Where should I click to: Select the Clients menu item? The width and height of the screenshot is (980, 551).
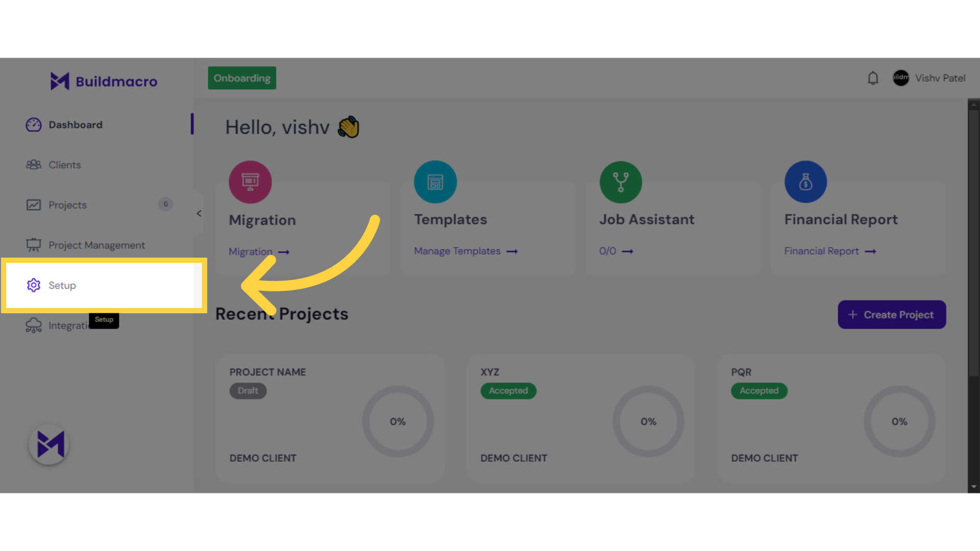pos(65,164)
